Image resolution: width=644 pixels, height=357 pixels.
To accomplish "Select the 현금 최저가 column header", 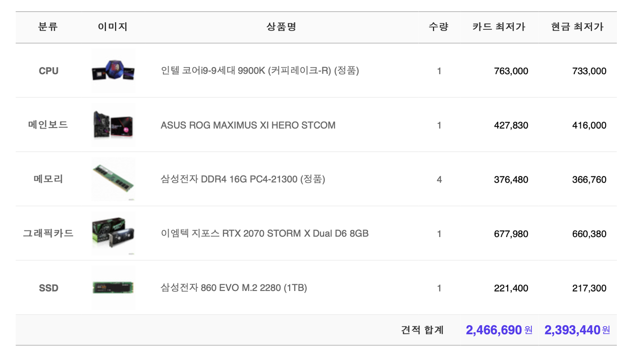I will (577, 27).
